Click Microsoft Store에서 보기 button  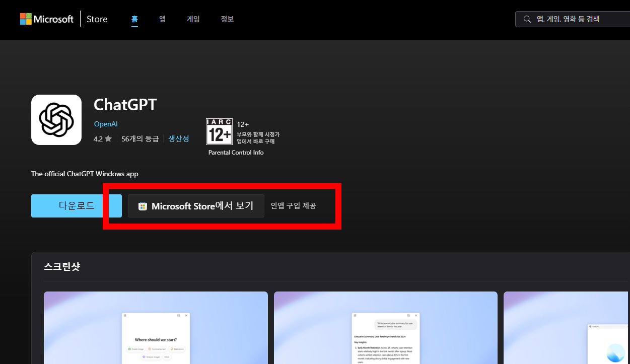(x=196, y=206)
